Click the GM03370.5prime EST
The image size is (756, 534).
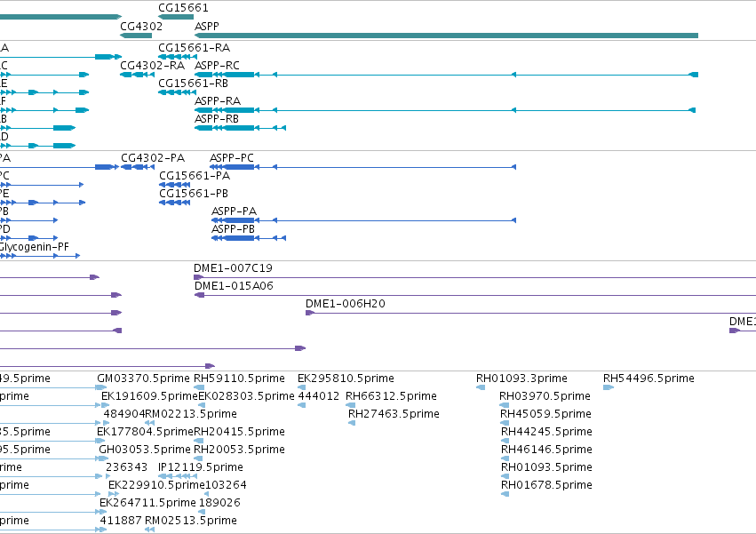pos(100,387)
